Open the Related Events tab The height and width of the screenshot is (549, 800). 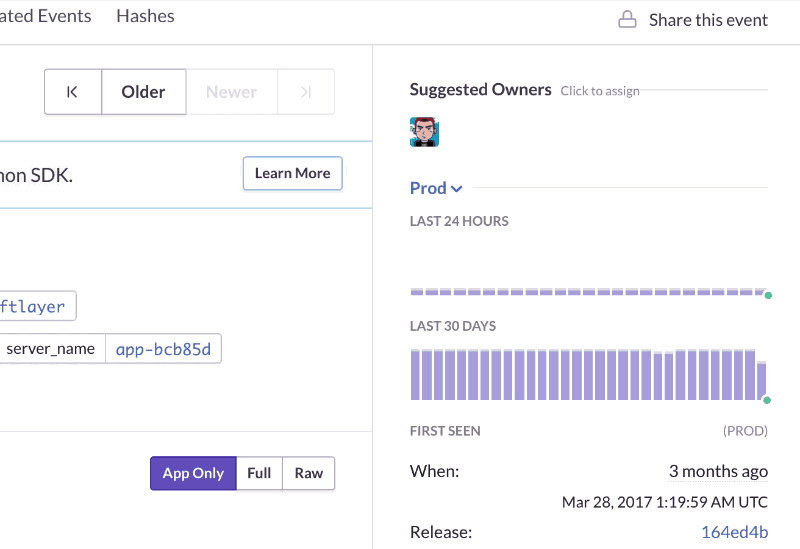pyautogui.click(x=45, y=16)
